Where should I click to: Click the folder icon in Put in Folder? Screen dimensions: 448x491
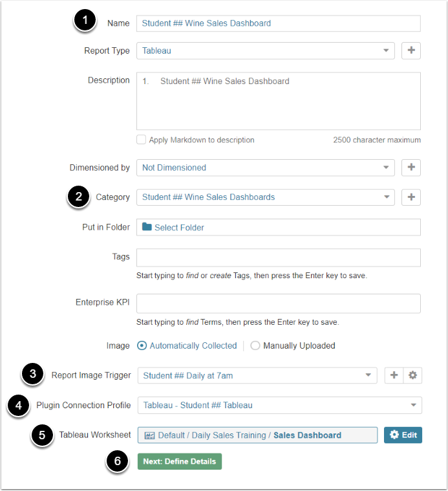147,227
